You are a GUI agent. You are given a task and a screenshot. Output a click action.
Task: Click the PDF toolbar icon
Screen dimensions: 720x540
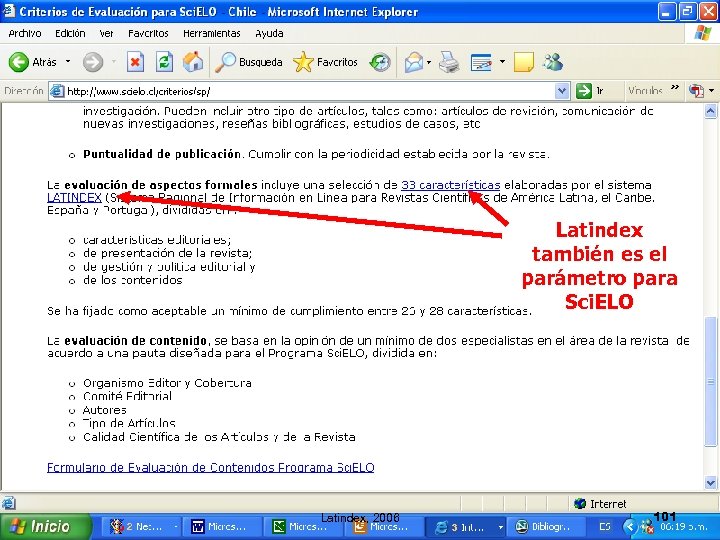[696, 91]
